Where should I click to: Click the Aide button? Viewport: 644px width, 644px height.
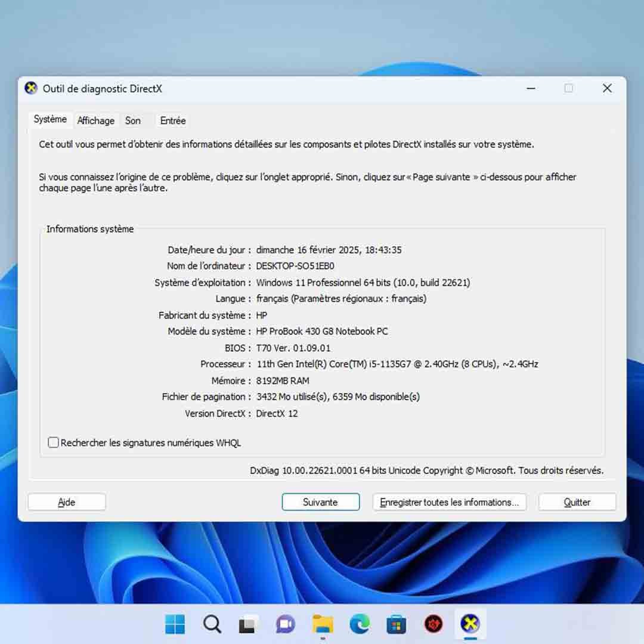(67, 502)
